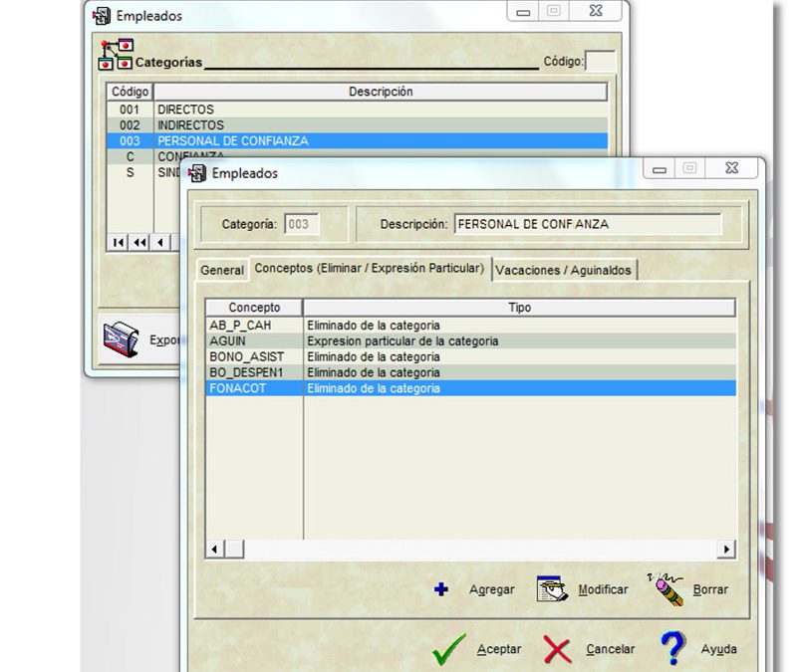Click the Código input field
Screen dimensions: 797x672
coord(600,62)
